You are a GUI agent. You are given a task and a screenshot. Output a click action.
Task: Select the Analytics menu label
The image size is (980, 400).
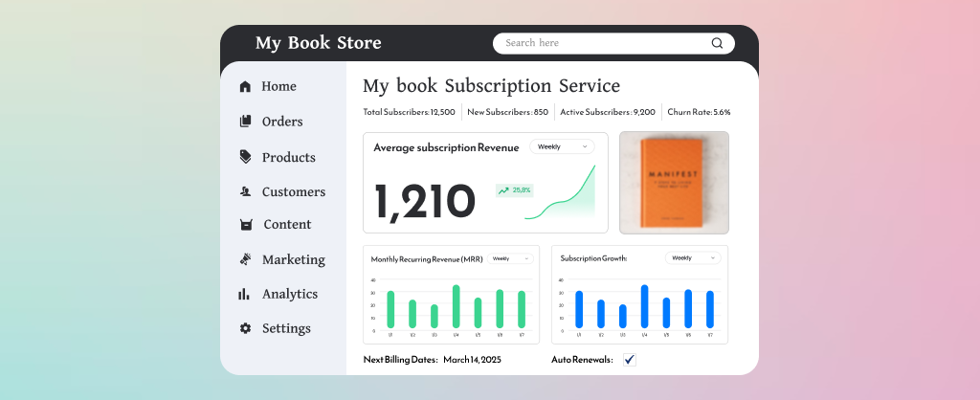290,294
